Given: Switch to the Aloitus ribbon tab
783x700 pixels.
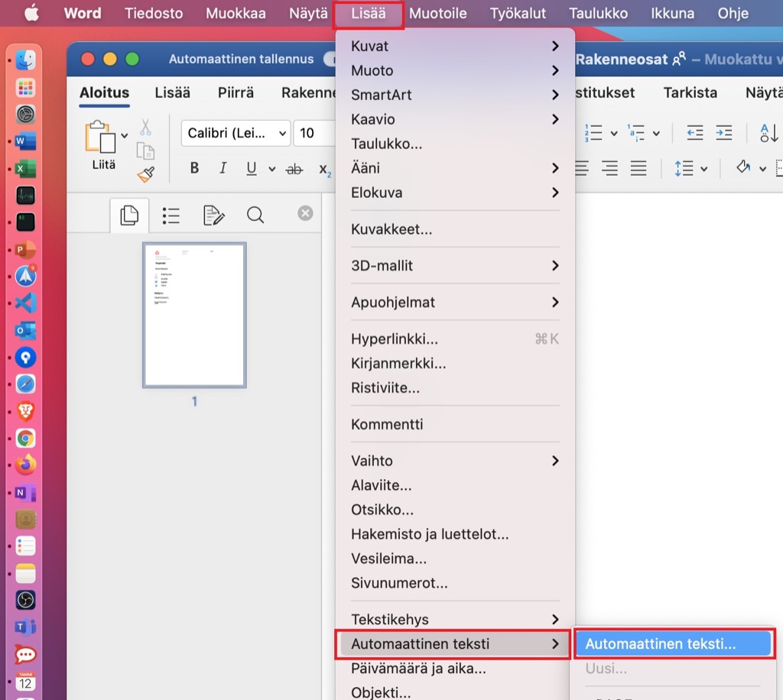Looking at the screenshot, I should tap(104, 92).
